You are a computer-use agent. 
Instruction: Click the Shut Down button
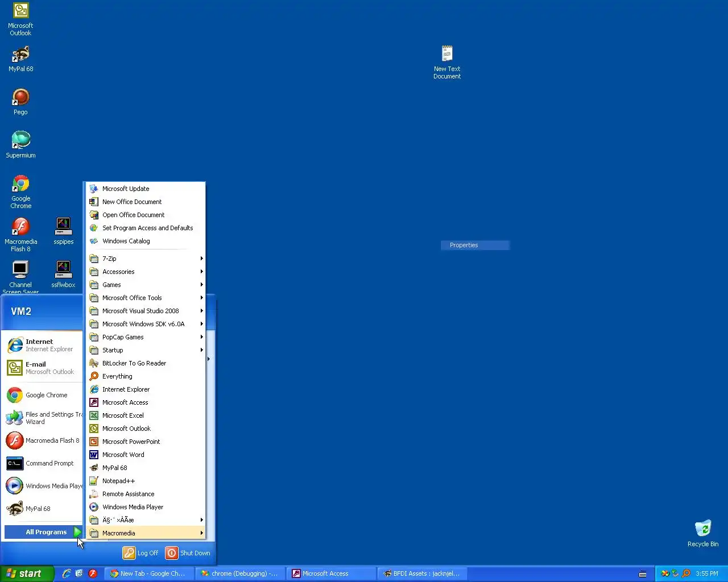188,553
